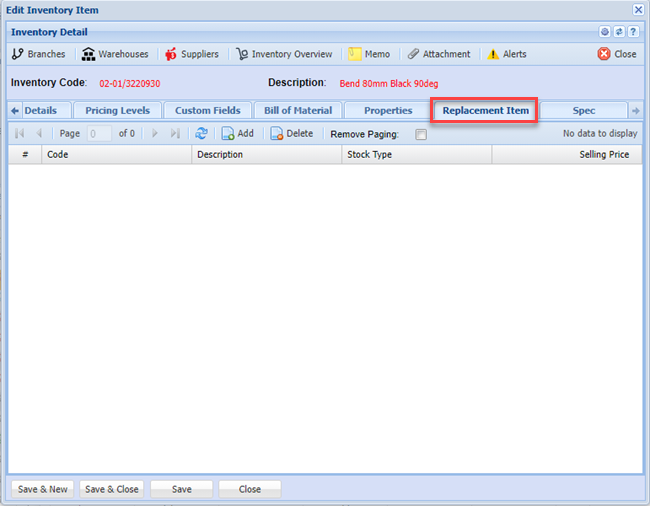
Task: Open Inventory Overview
Action: 284,54
